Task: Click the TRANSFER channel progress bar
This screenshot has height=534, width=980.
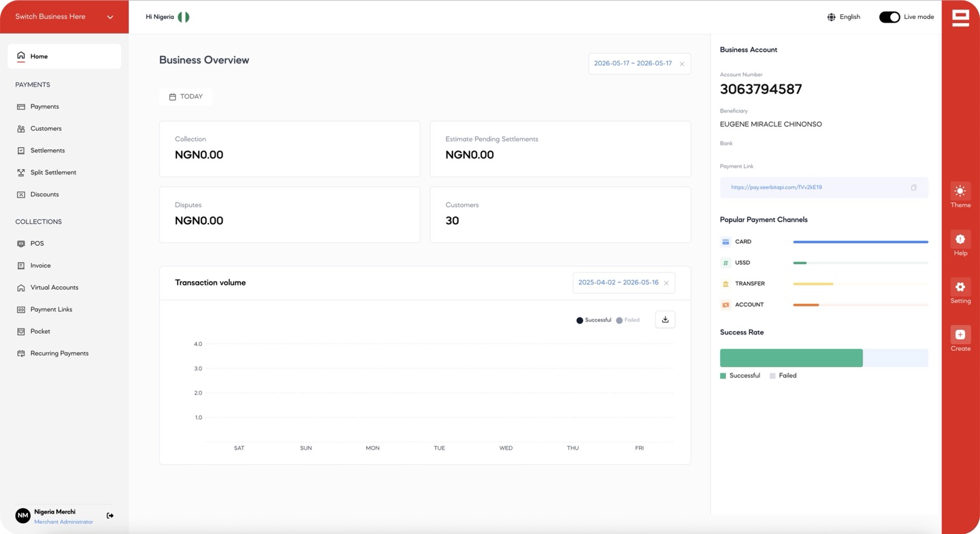Action: point(860,284)
